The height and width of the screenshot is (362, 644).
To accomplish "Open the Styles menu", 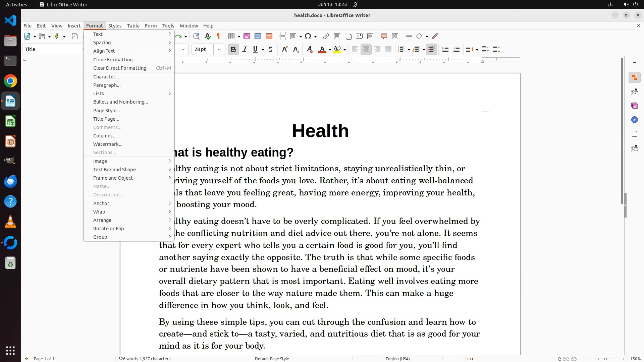I will coord(115,25).
